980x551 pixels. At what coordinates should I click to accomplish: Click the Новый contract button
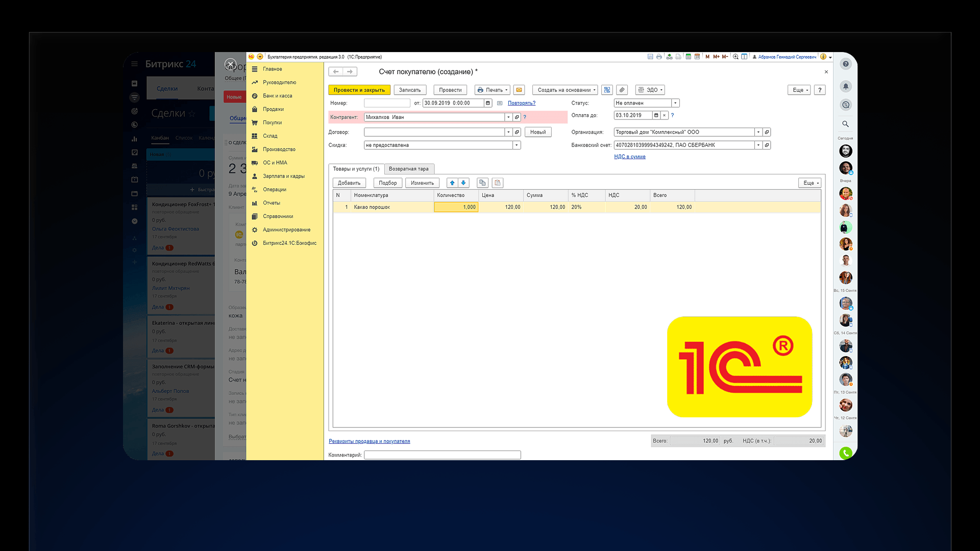pos(538,132)
